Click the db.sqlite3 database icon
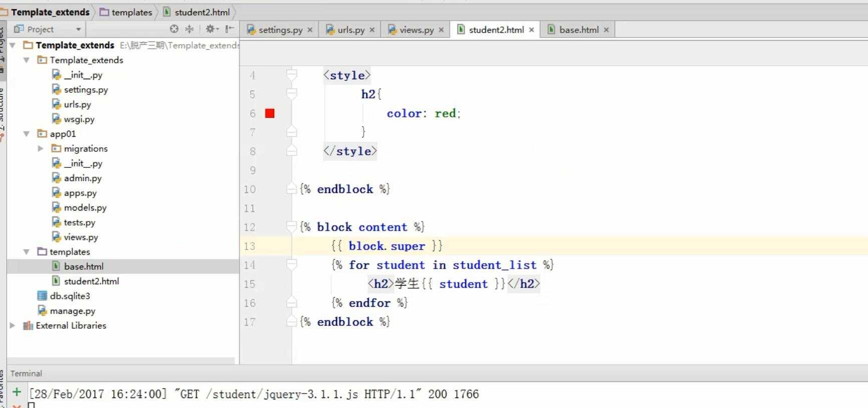This screenshot has width=868, height=408. click(42, 296)
